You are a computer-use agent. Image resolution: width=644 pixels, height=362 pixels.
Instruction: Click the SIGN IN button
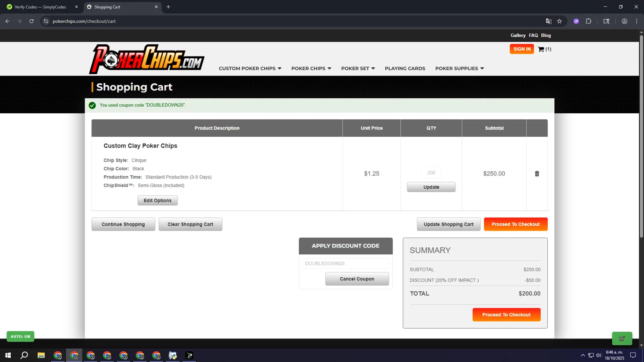522,49
